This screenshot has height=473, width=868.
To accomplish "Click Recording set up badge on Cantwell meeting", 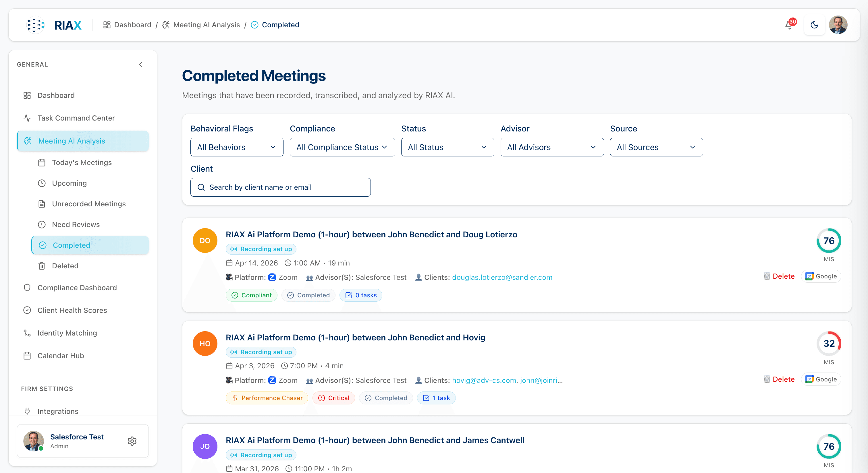I will [261, 455].
